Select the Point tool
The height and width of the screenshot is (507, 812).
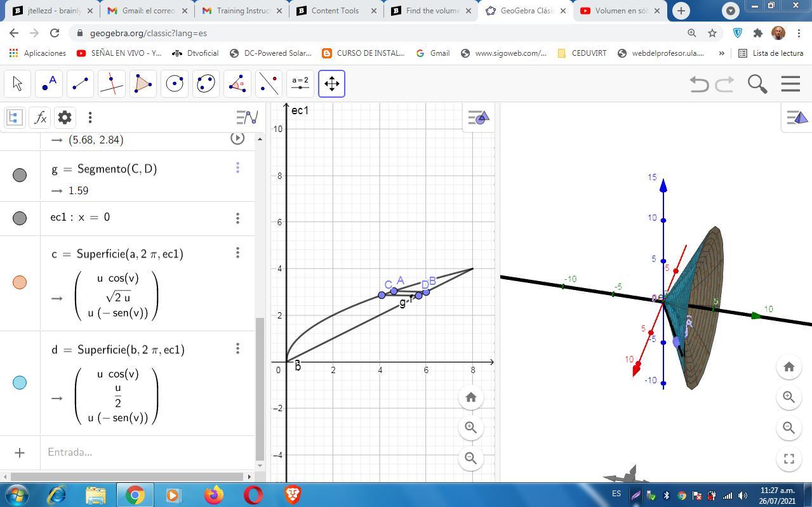pos(49,84)
